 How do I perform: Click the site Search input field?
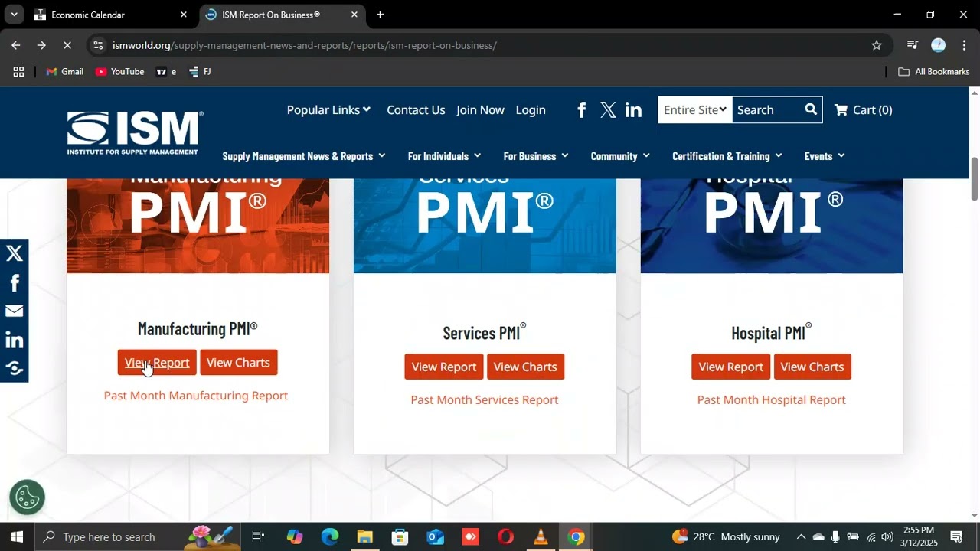tap(766, 109)
